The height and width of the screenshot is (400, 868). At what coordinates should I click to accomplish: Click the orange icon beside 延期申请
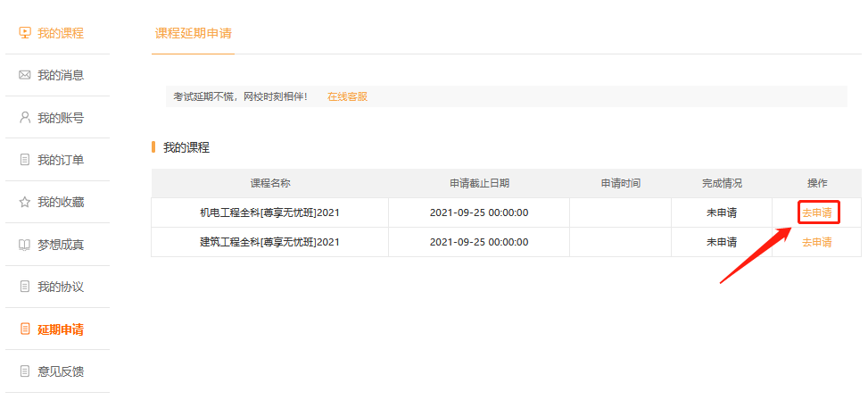point(25,329)
